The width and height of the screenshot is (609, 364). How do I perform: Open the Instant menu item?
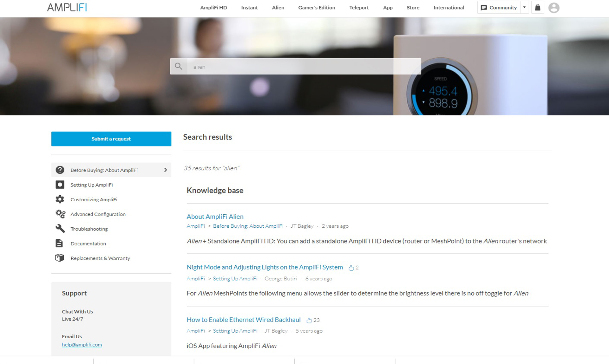click(x=249, y=8)
